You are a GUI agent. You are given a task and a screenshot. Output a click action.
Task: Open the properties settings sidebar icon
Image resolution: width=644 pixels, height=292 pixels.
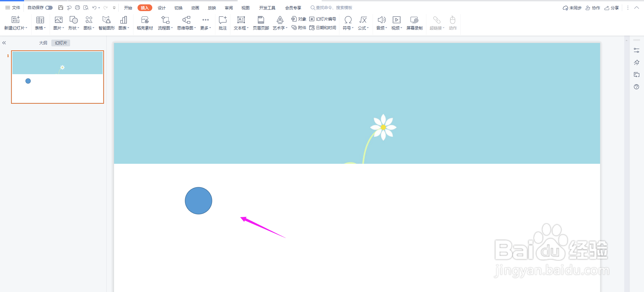[637, 50]
